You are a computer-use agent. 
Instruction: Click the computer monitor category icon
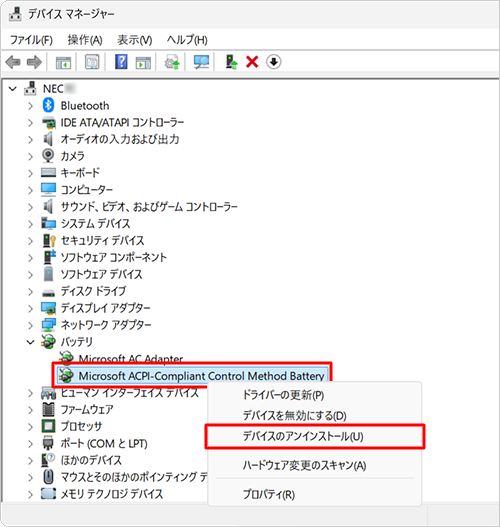pos(48,190)
